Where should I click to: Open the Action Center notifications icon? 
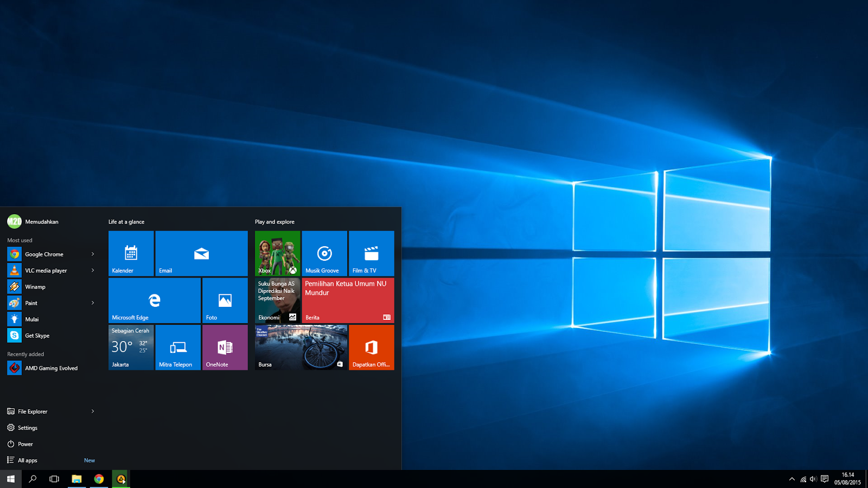[825, 479]
